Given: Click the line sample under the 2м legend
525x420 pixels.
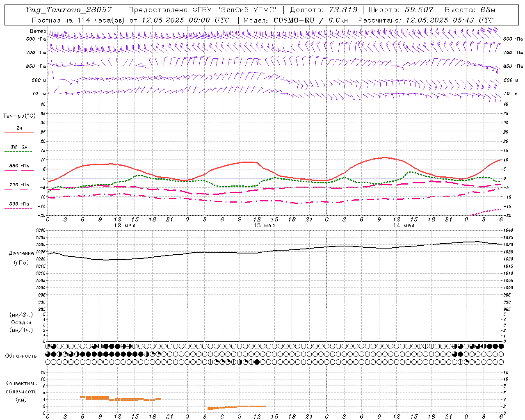Looking at the screenshot, I should [19, 132].
